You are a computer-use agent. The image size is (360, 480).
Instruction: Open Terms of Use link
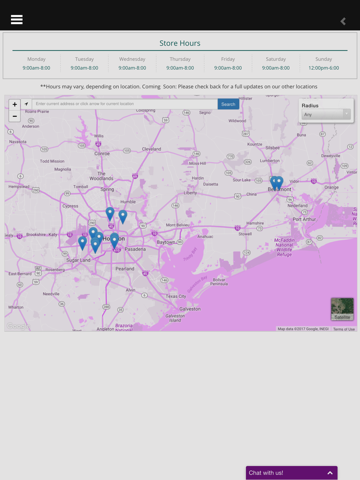pyautogui.click(x=344, y=329)
